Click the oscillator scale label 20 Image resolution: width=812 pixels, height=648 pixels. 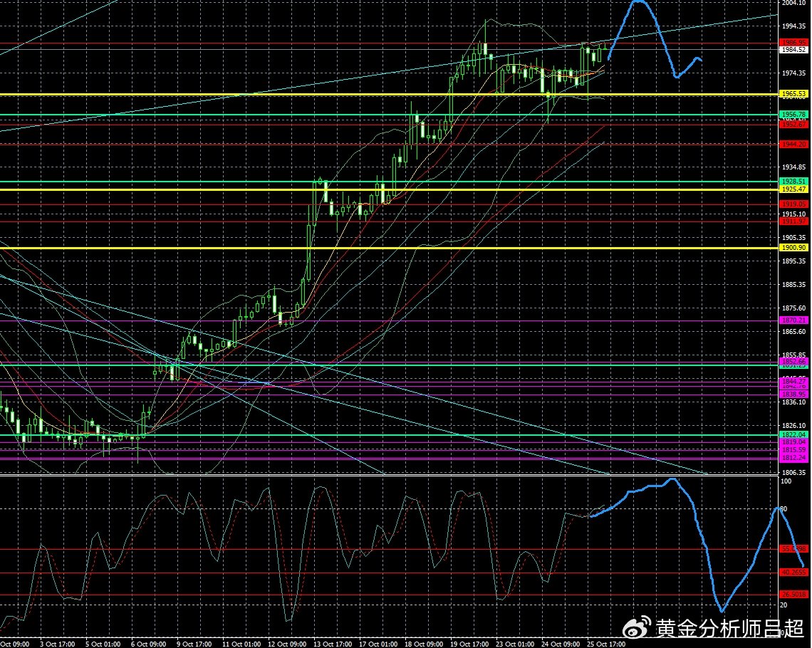point(784,605)
